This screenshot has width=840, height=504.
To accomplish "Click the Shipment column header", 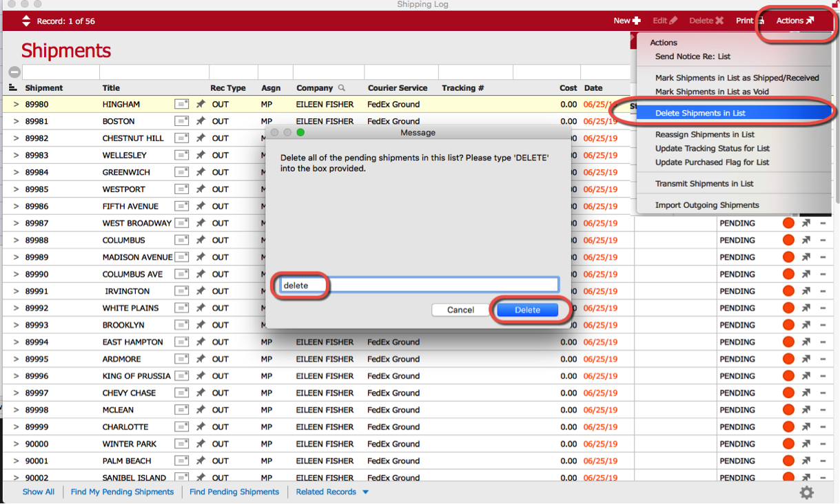I will (x=44, y=88).
